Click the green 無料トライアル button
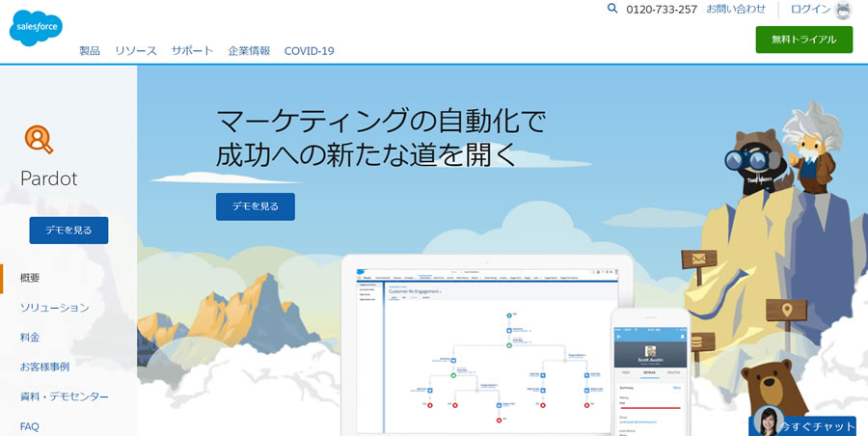This screenshot has width=868, height=436. [803, 40]
